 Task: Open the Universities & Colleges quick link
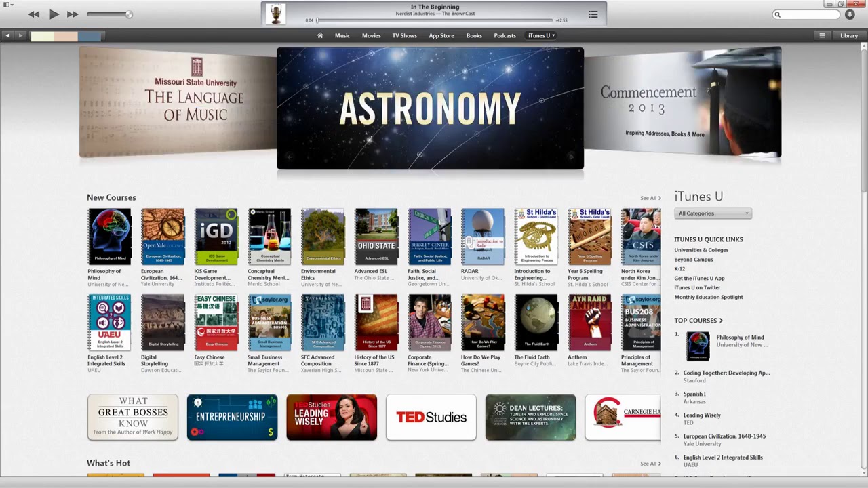click(701, 250)
